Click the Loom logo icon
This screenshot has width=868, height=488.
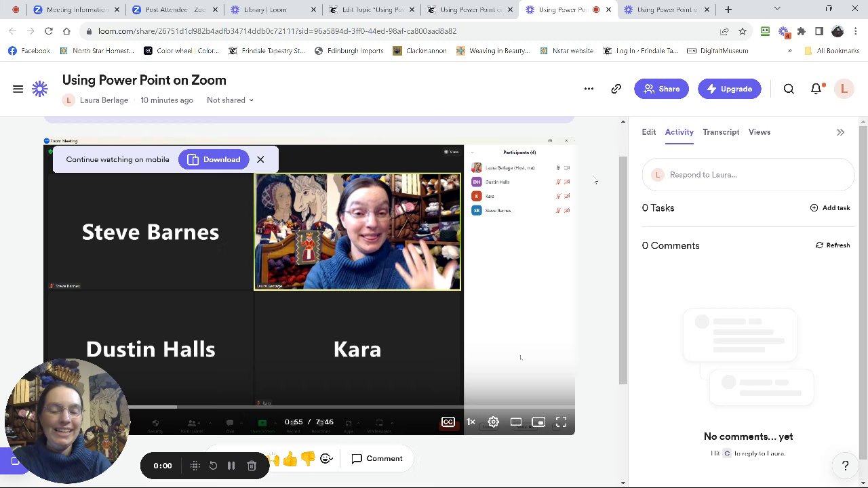tap(40, 89)
